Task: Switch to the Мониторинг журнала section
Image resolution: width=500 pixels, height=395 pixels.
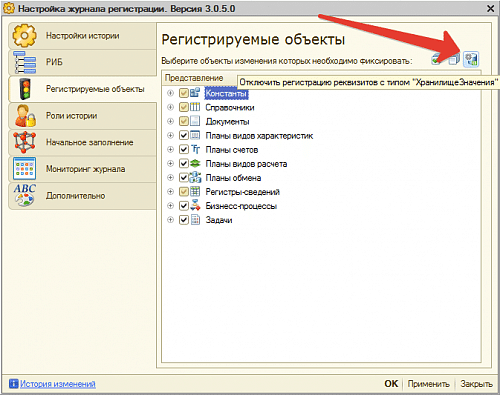Action: click(82, 169)
